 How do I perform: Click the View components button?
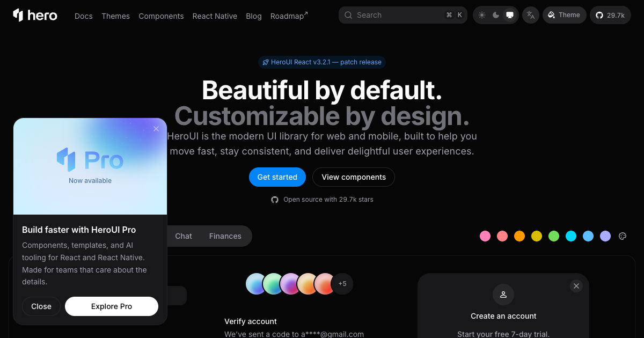354,177
